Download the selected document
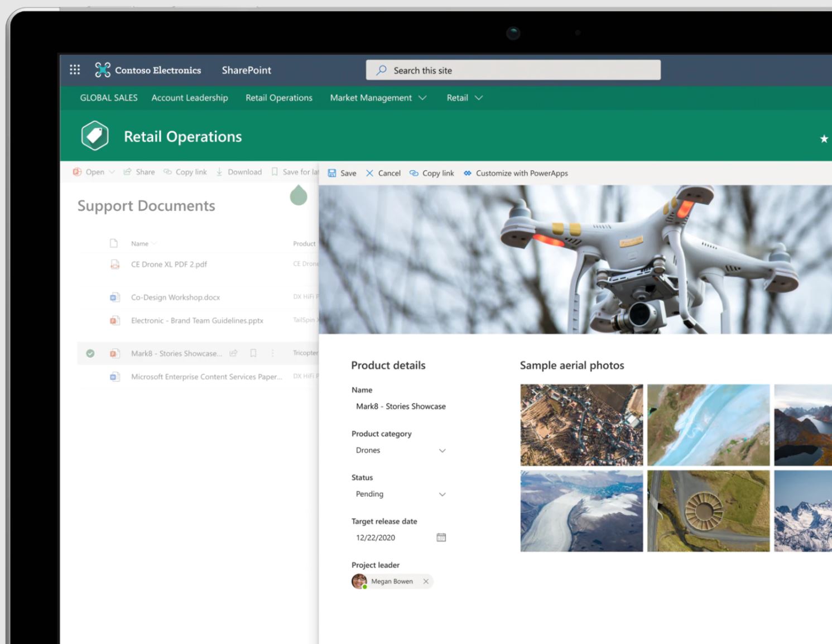Image resolution: width=832 pixels, height=644 pixels. 239,172
